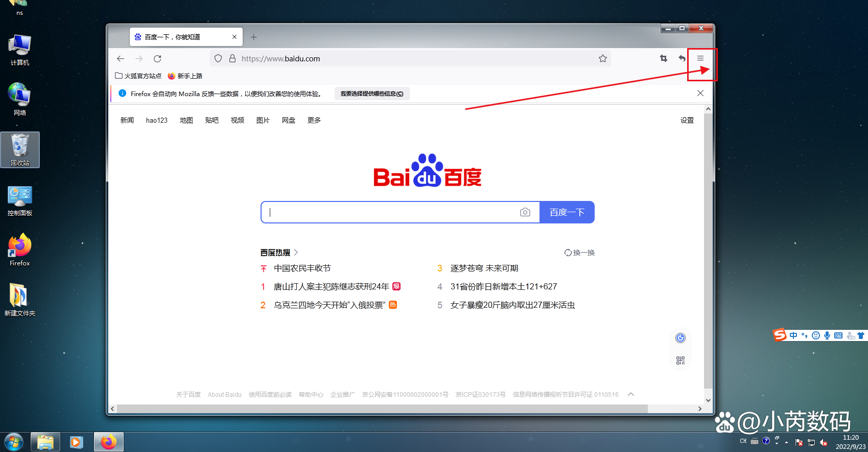This screenshot has height=452, width=868.
Task: Open a new tab with plus button
Action: 254,37
